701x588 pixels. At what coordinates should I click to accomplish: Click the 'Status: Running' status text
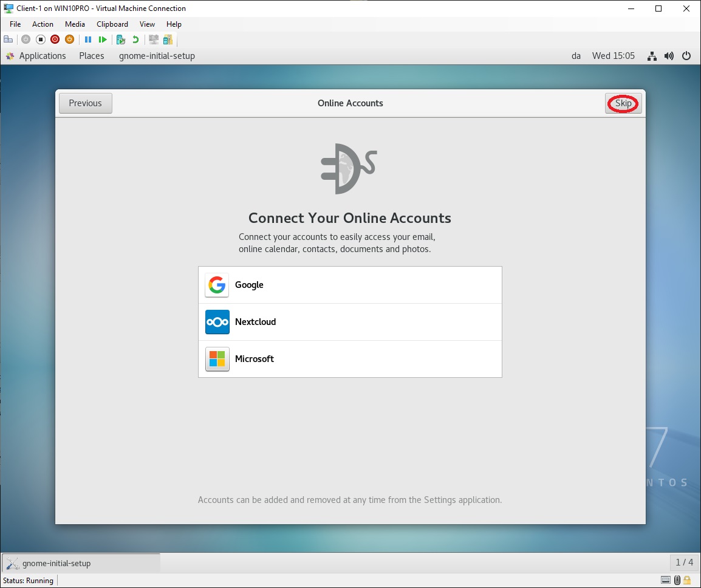(x=28, y=580)
